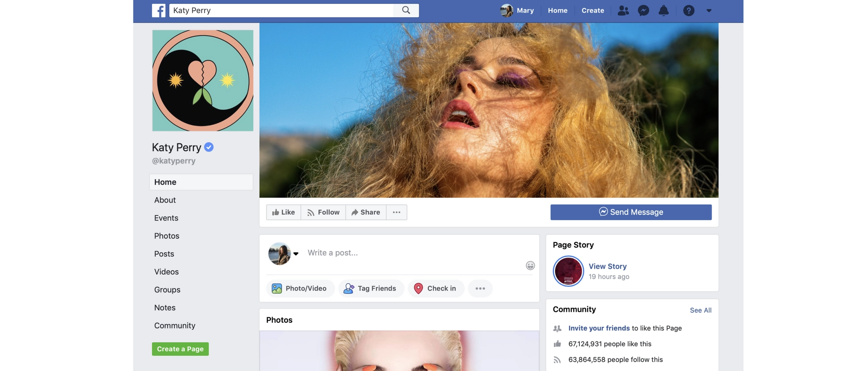This screenshot has width=868, height=371.
Task: Click the Katy Perry page profile picture
Action: pos(203,80)
